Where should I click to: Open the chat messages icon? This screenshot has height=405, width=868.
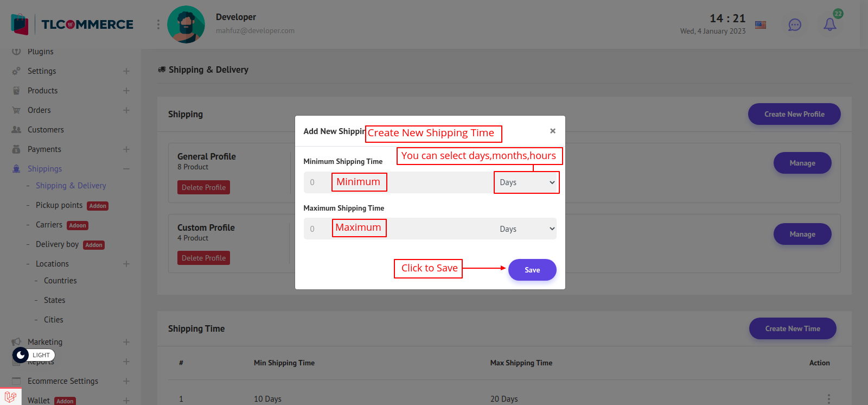[794, 25]
